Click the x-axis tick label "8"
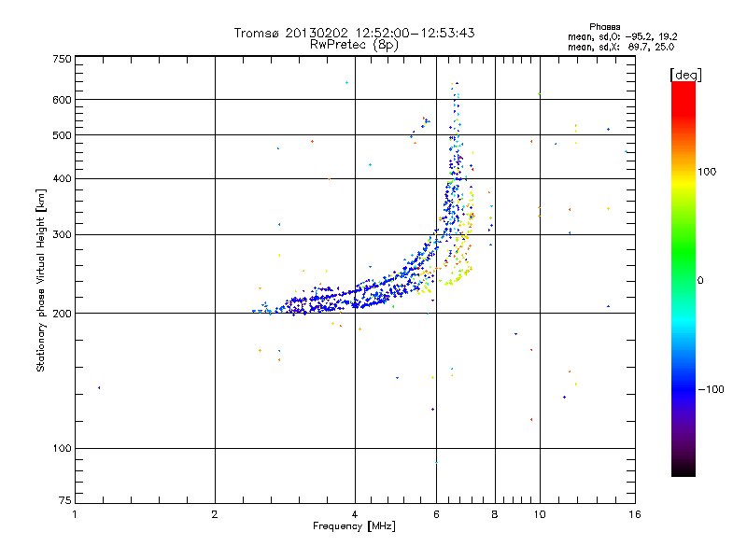 click(495, 514)
